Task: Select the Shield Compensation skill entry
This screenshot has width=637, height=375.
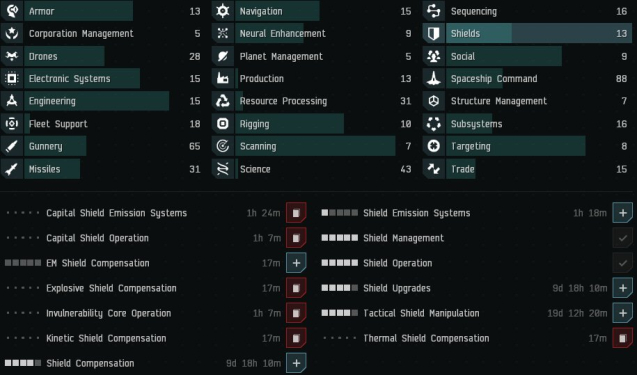Action: [156, 363]
